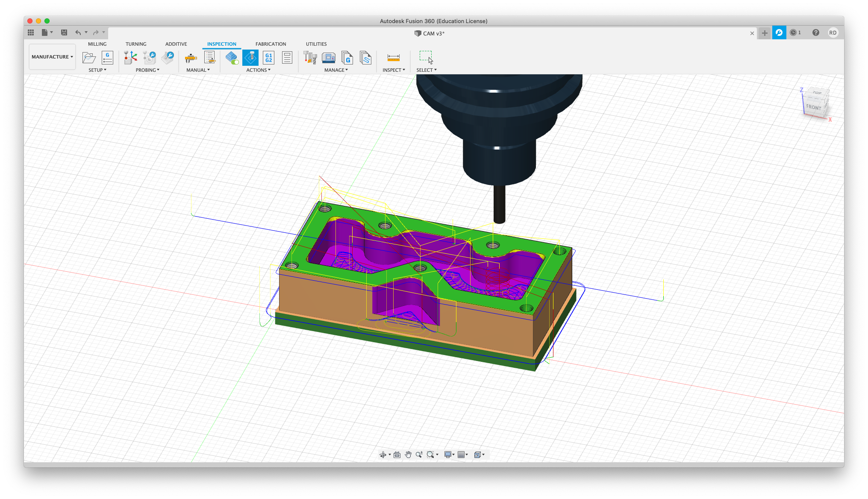Click the FRONT face of ViewCube
This screenshot has width=868, height=499.
click(x=813, y=107)
